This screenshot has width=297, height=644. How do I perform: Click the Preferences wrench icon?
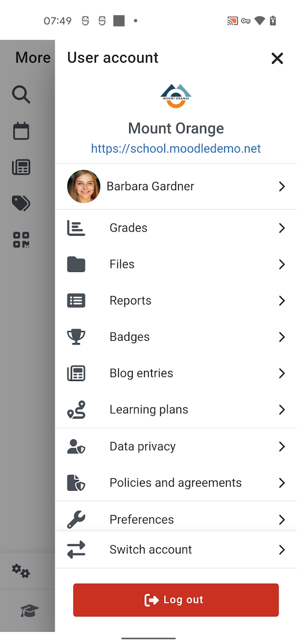pos(76,519)
